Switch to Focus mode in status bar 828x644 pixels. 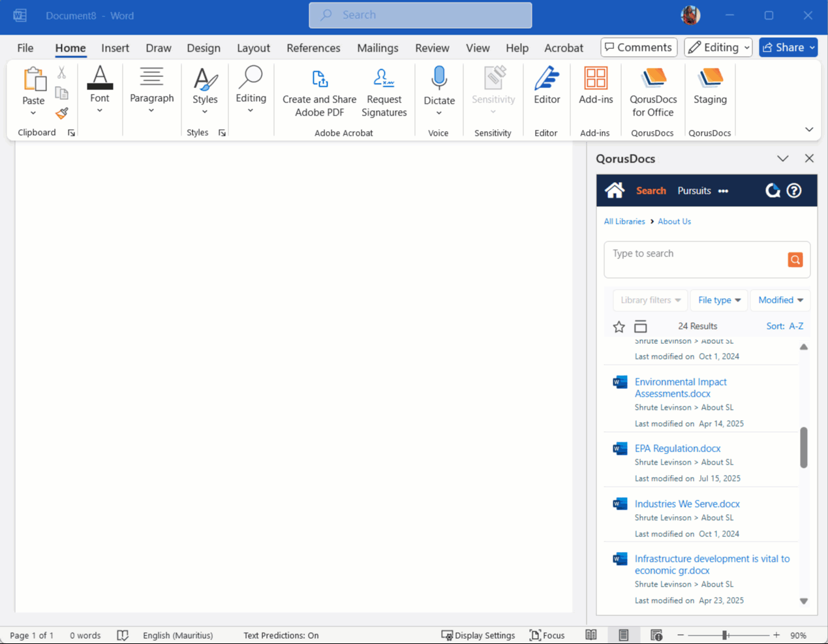[547, 635]
